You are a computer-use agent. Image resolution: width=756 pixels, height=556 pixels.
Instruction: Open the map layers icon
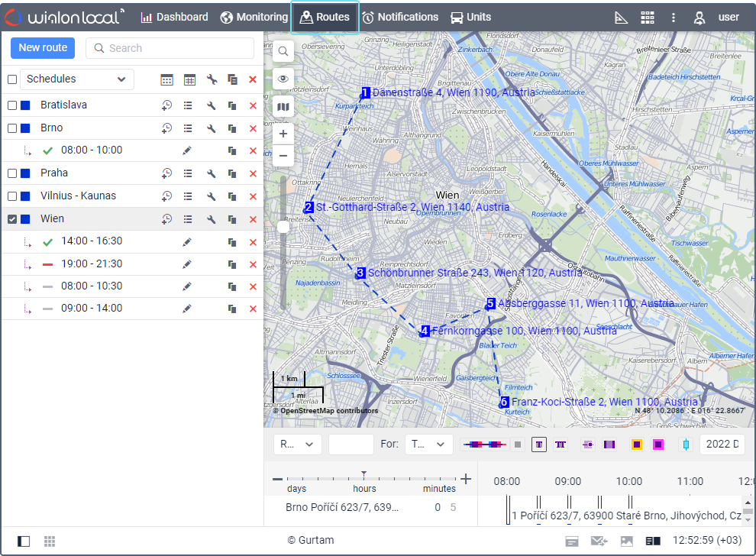coord(283,107)
